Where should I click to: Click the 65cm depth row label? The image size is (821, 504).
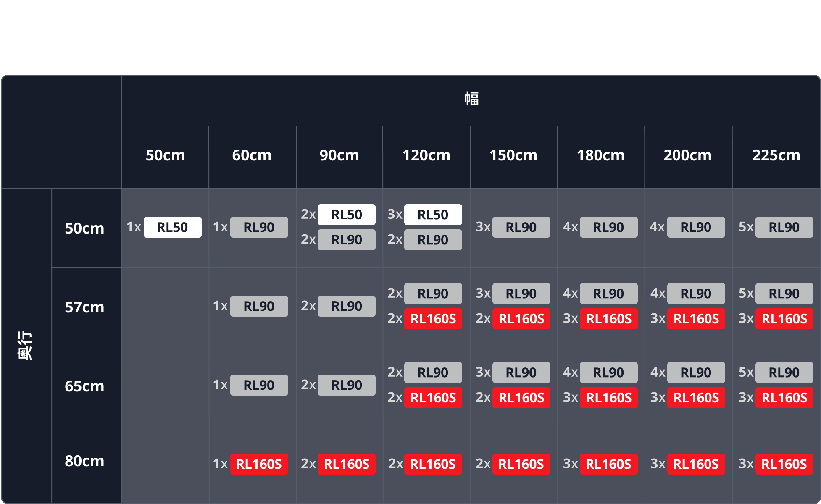pos(84,386)
